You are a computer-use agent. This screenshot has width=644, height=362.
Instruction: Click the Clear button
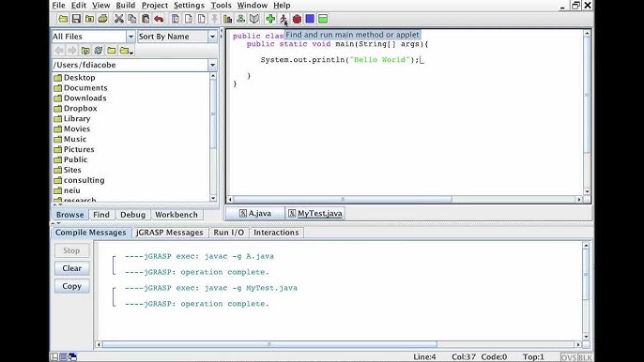[x=72, y=268]
